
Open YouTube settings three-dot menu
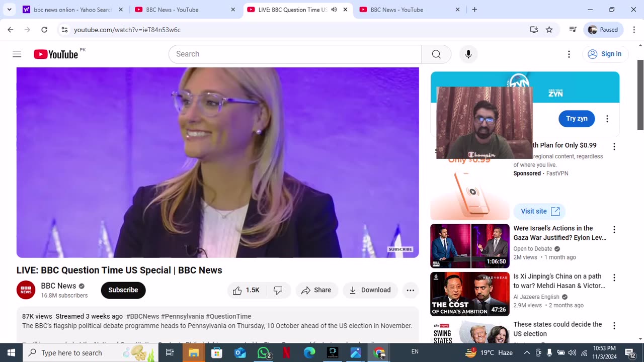tap(569, 54)
